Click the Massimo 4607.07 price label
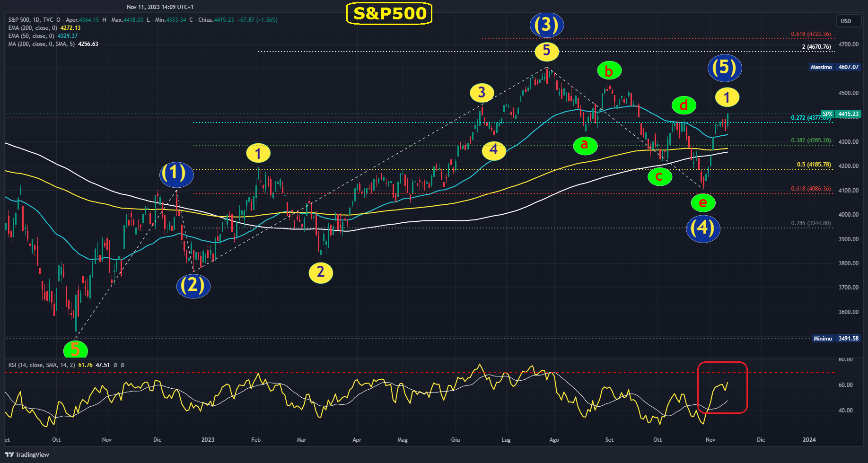 click(835, 67)
